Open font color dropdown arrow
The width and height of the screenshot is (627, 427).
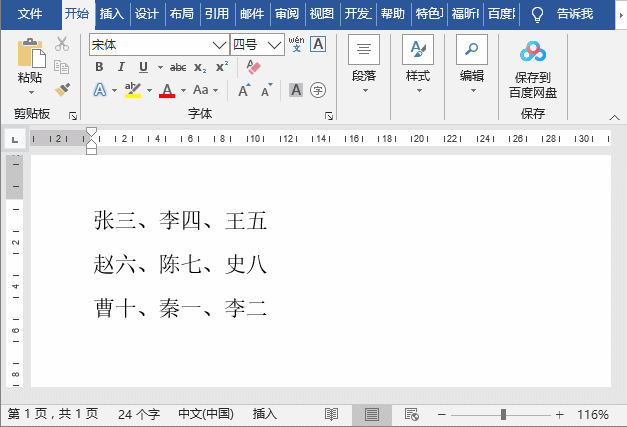point(184,90)
